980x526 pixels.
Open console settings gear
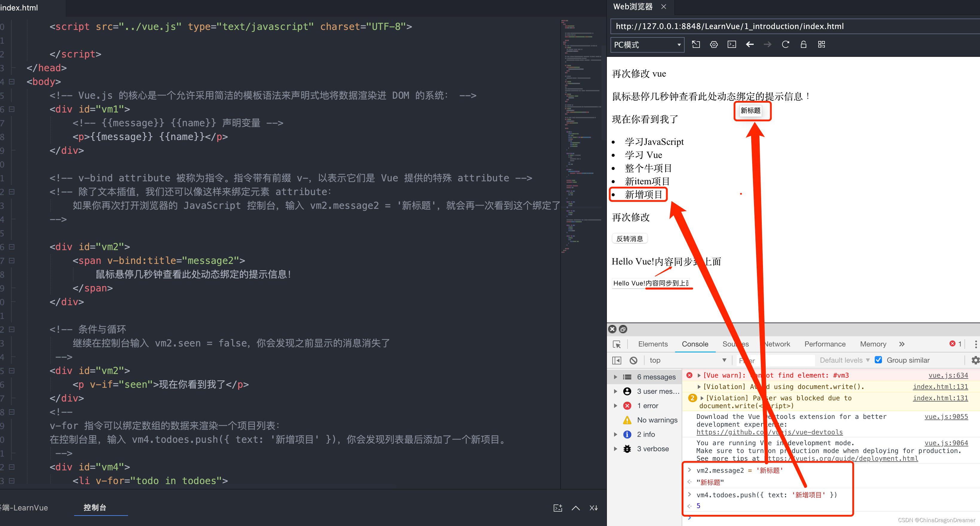point(975,360)
